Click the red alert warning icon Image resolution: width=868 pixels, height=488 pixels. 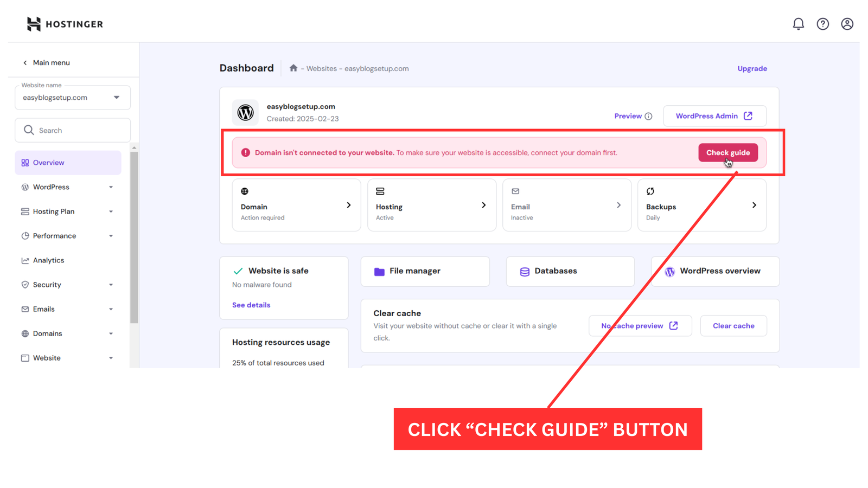pos(245,152)
